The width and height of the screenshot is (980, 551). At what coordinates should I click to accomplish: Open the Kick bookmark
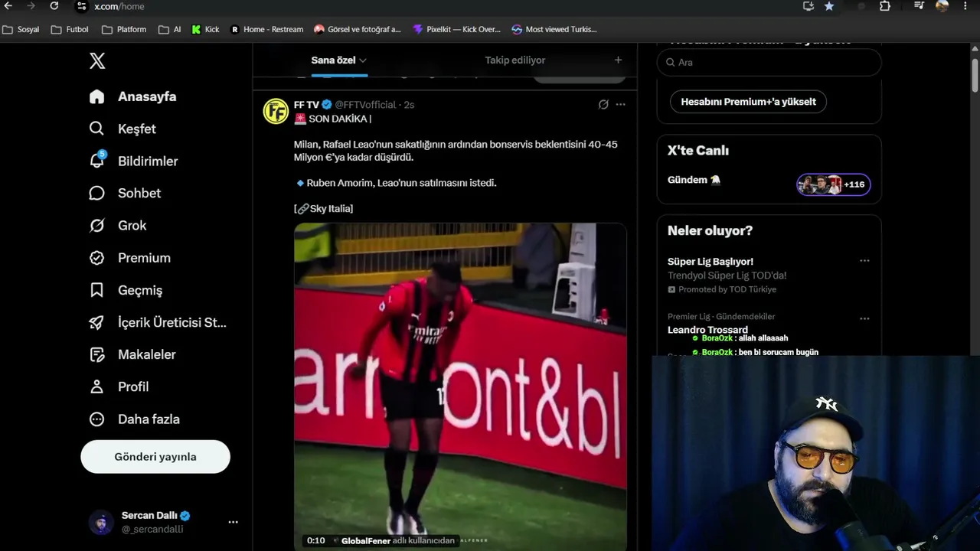205,30
